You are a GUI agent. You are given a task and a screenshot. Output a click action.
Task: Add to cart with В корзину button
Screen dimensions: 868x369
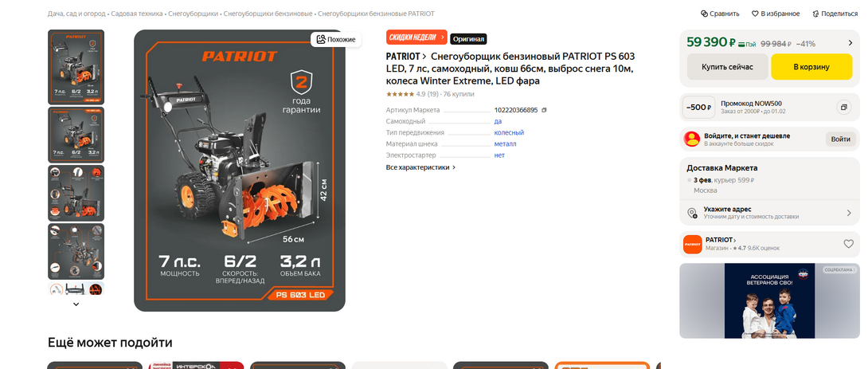coord(811,67)
